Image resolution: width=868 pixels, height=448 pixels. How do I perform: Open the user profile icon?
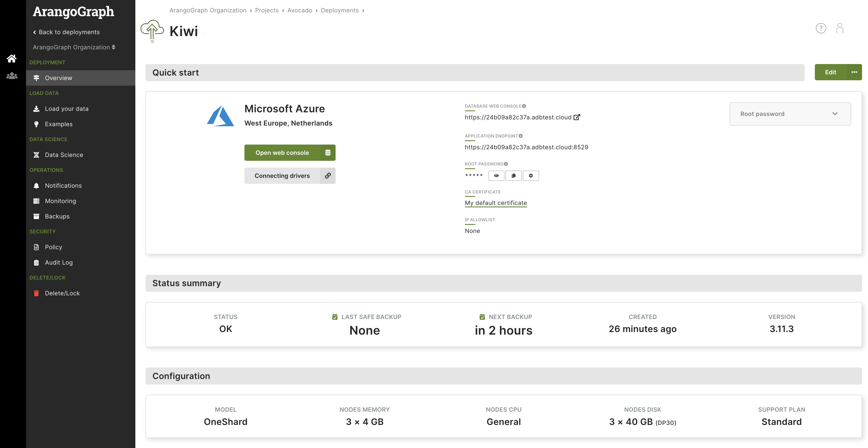tap(840, 28)
